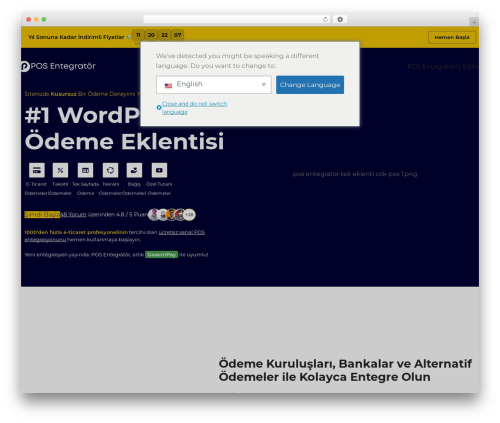Click the 'pos entegrator tek eklenti cok pos 1.png' image placeholder

click(355, 174)
